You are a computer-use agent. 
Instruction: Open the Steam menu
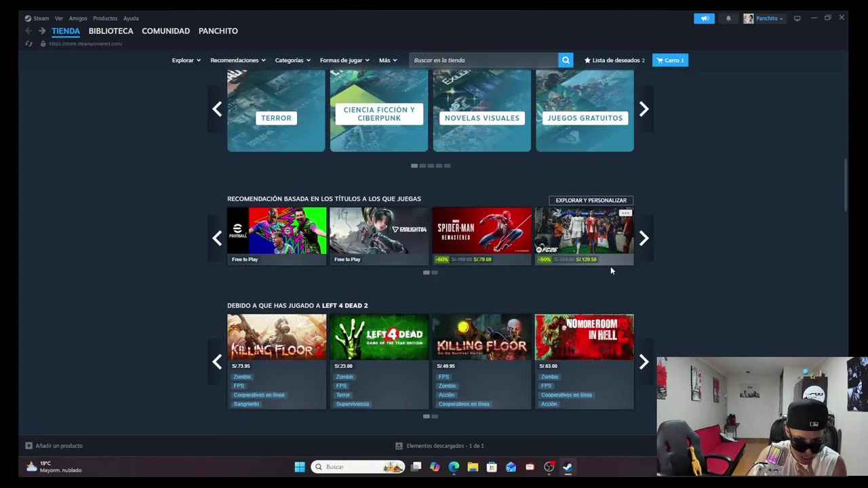[41, 18]
